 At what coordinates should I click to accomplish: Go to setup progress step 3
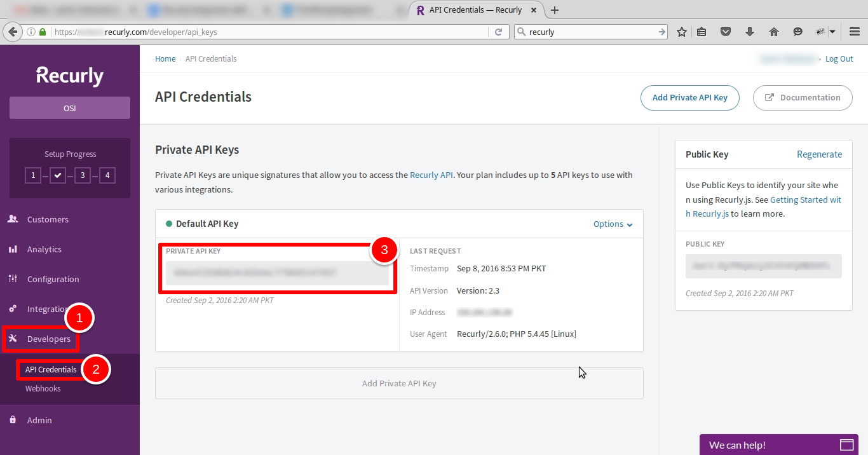pyautogui.click(x=83, y=175)
